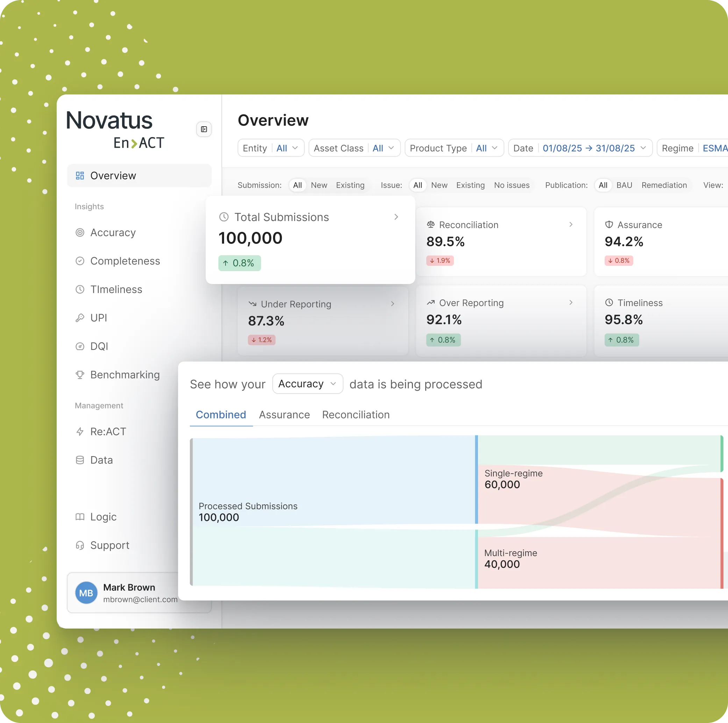Open the Completeness insights page
The height and width of the screenshot is (723, 728).
point(125,261)
